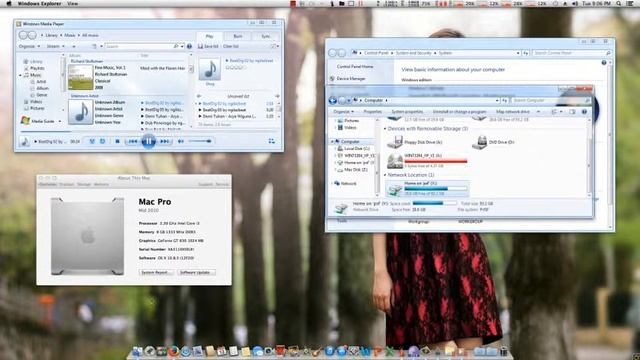Collapse Devices with Removable Storage group
This screenshot has height=360, width=640.
point(385,129)
